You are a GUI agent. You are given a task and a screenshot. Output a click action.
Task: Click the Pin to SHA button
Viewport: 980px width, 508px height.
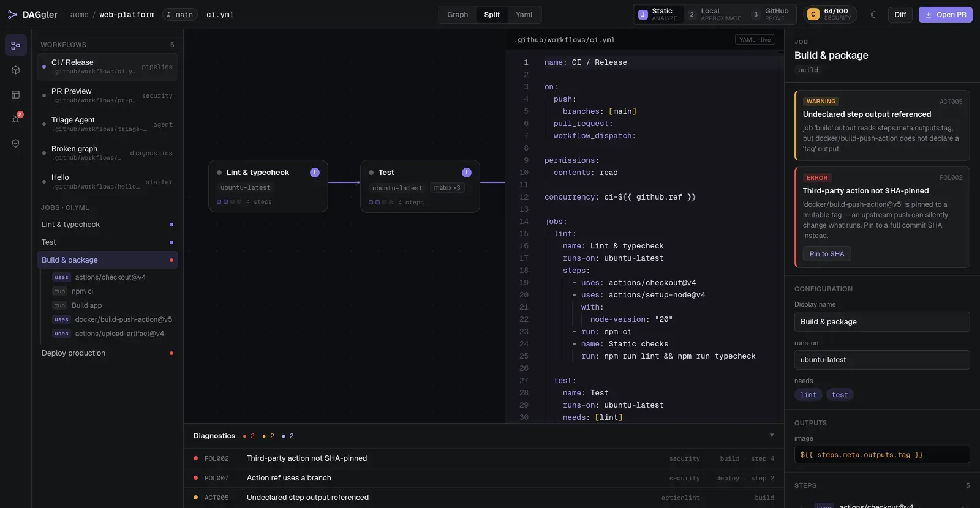(x=827, y=254)
